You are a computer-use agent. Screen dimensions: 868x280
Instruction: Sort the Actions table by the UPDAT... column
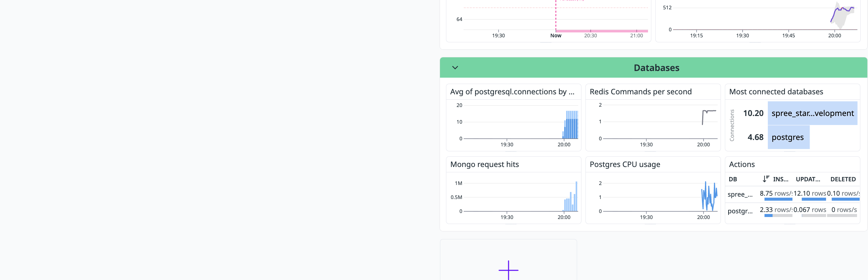pos(808,179)
